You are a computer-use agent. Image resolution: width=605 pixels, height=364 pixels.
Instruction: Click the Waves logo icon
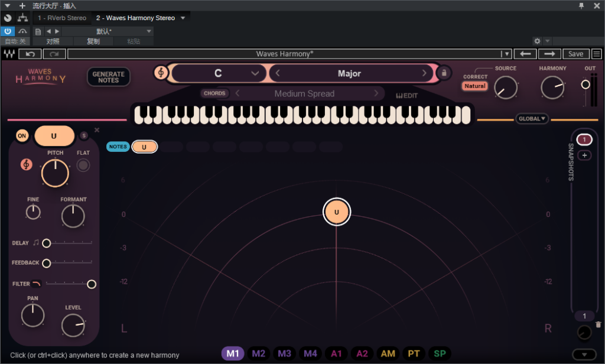[x=9, y=54]
